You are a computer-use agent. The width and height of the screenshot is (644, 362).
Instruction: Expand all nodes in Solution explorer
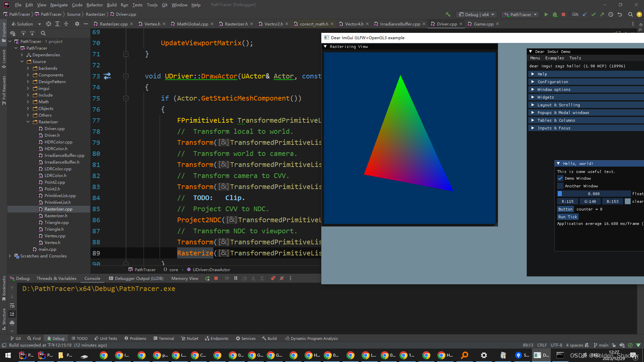[57, 24]
